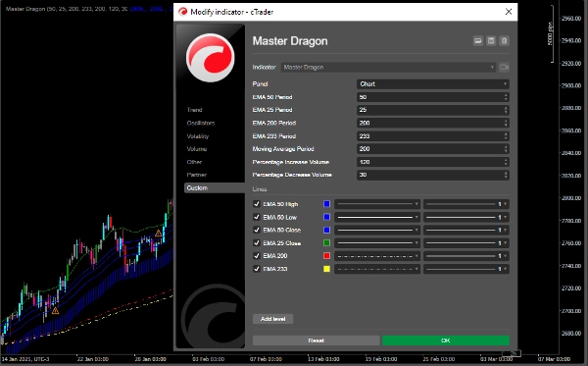Pick the blue color swatch for EMA 50 Low
The image size is (588, 366).
326,217
